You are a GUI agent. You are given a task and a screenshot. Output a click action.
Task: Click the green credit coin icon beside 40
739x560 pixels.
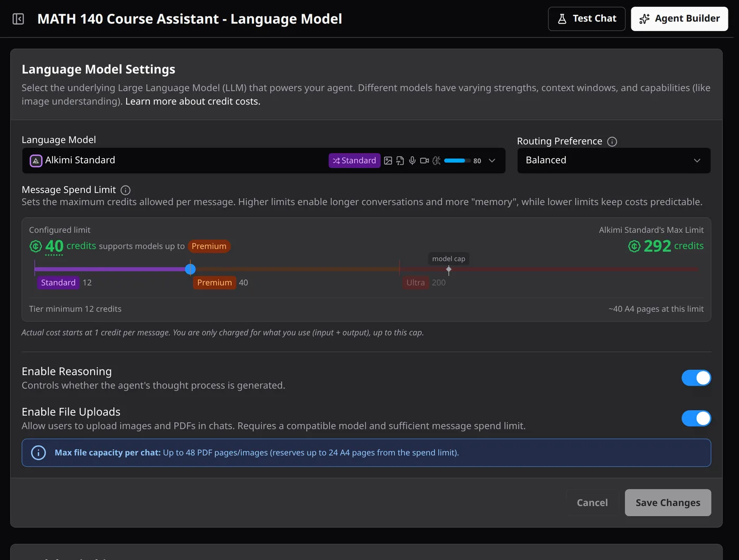pos(35,246)
